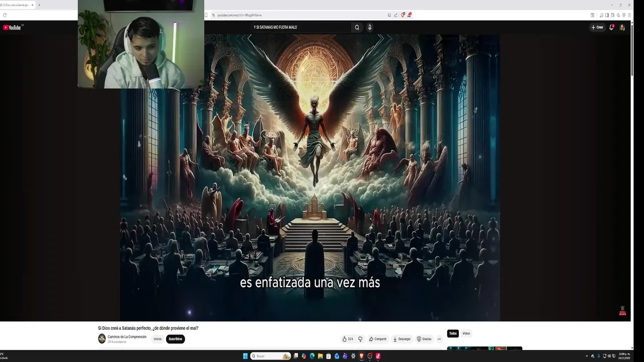Open the Caminos de La Comprensión channel name
This screenshot has height=362, width=644.
coord(127,337)
